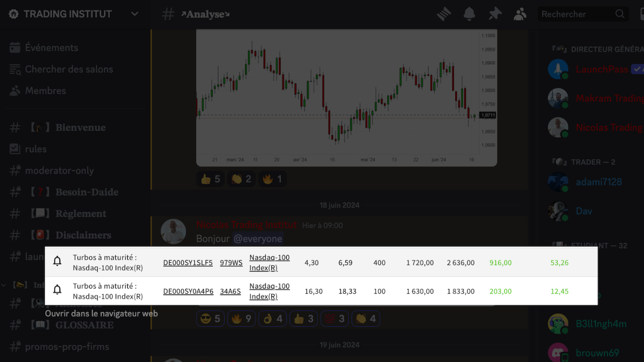Click Ouvrir dans le navigateur web
Screen dimensions: 644x362
tap(102, 314)
